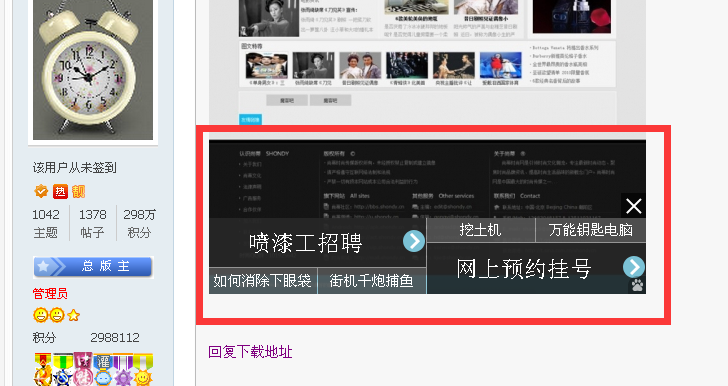The width and height of the screenshot is (728, 386).
Task: Open the 喷漆工招聘 ad link
Action: pos(306,242)
